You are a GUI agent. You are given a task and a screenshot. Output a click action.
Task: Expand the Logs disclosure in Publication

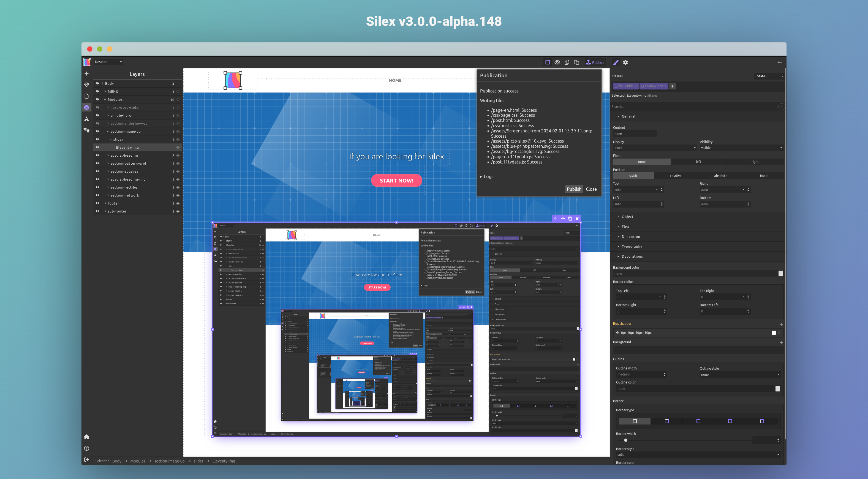coord(486,176)
